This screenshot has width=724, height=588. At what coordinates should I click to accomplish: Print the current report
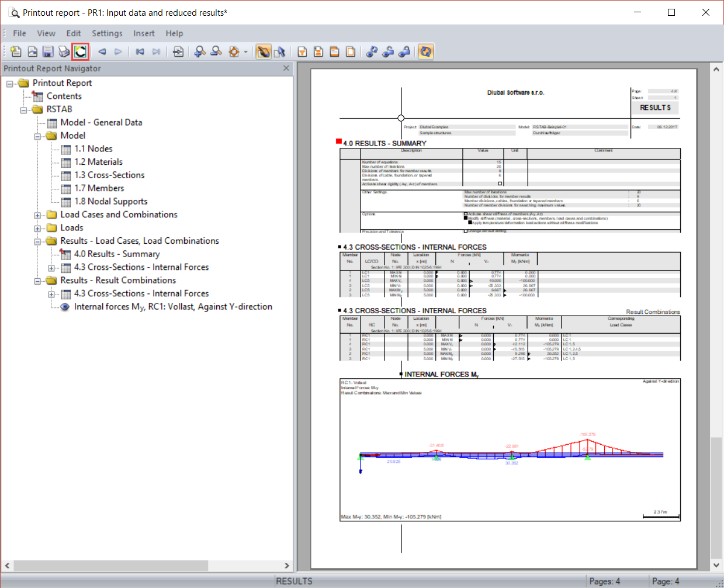click(x=64, y=51)
